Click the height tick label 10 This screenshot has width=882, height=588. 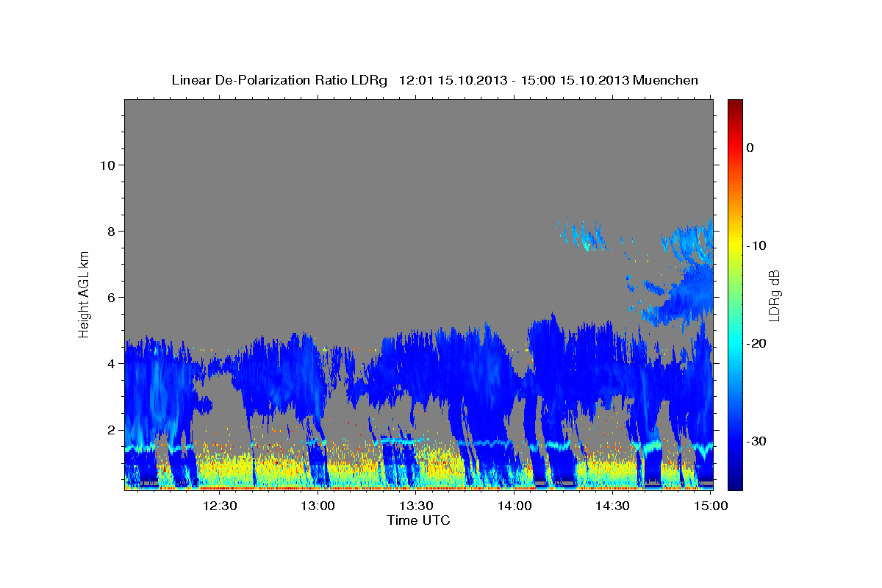coord(108,165)
